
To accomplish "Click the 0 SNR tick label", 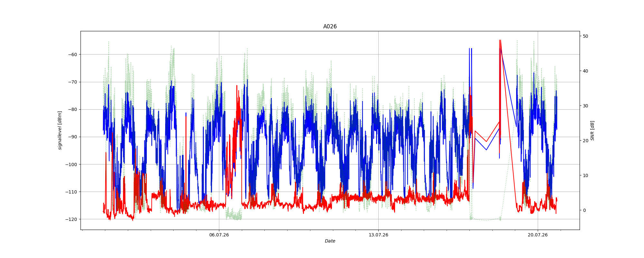I will point(584,210).
